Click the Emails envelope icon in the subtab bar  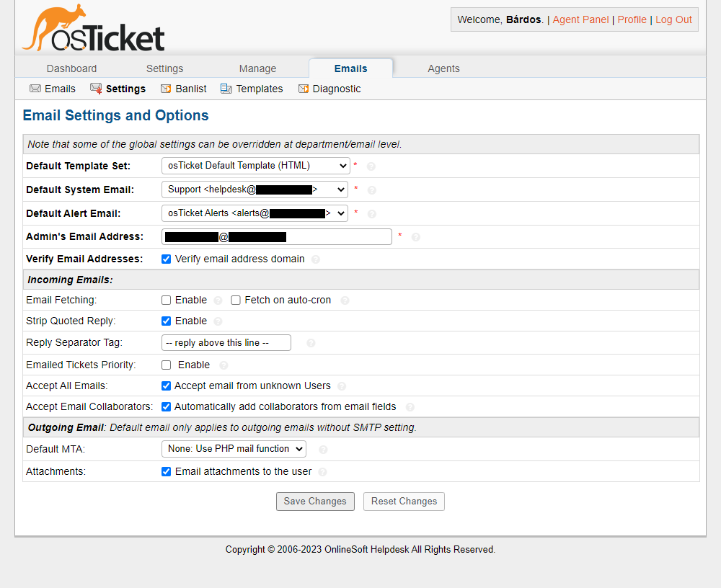click(35, 88)
